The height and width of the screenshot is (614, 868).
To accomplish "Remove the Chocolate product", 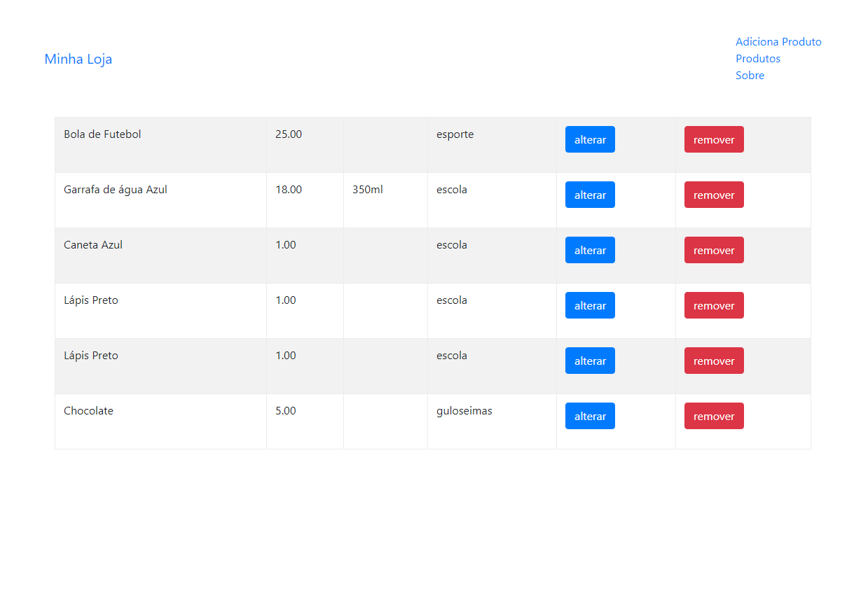I will click(x=714, y=416).
